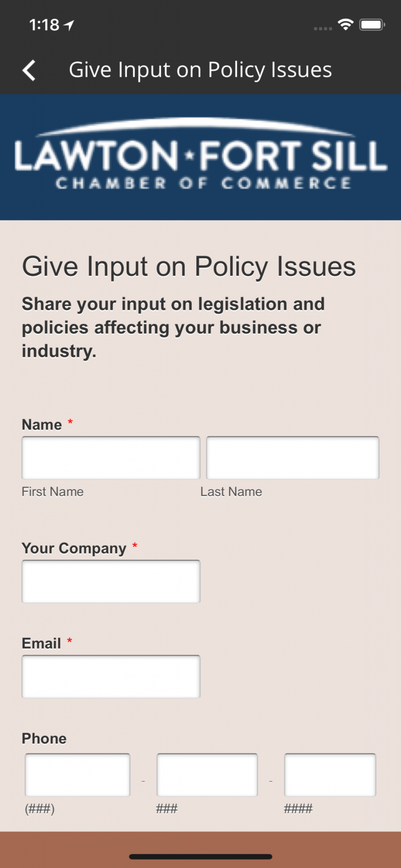Screen dimensions: 401x868
Task: Tap the cellular signal dots
Action: click(x=322, y=28)
